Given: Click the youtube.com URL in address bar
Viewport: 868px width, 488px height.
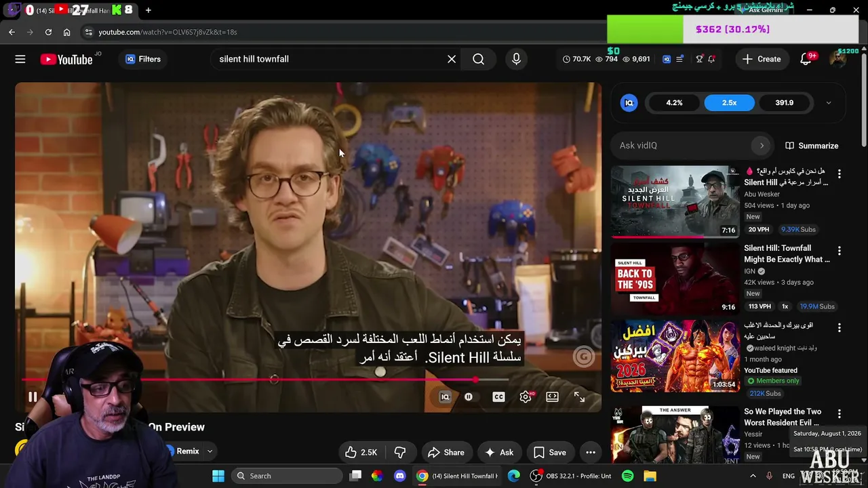Looking at the screenshot, I should [167, 32].
